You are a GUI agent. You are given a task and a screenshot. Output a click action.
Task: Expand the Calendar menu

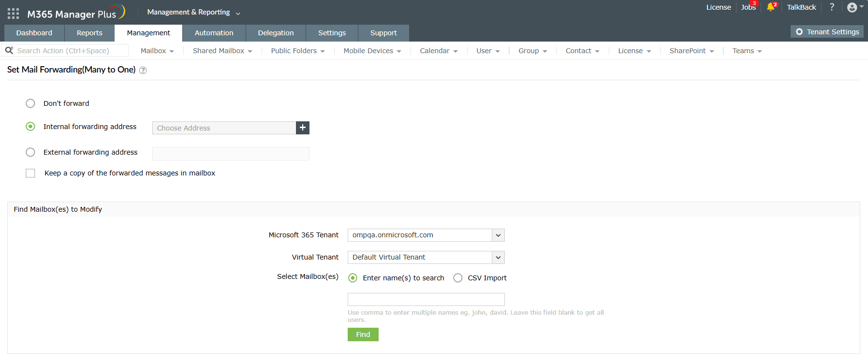439,51
